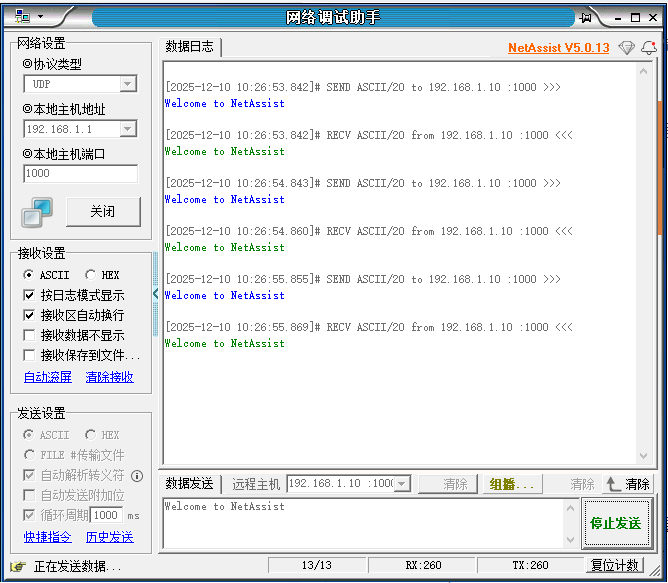Click the diamond icon beside NetAssist version
Image resolution: width=668 pixels, height=583 pixels.
coord(626,47)
